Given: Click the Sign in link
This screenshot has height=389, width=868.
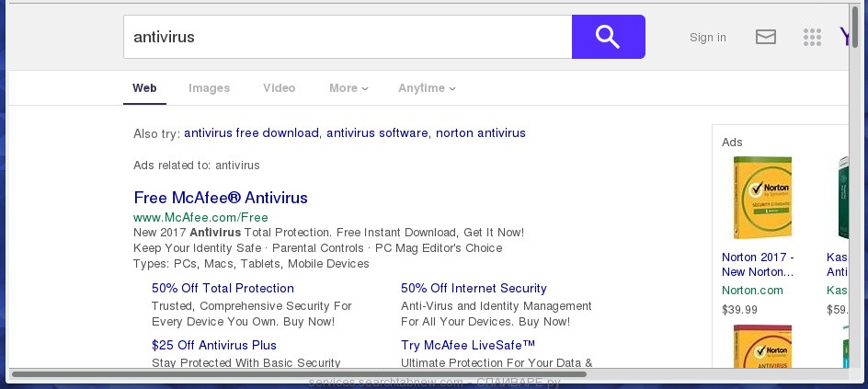Looking at the screenshot, I should click(708, 38).
